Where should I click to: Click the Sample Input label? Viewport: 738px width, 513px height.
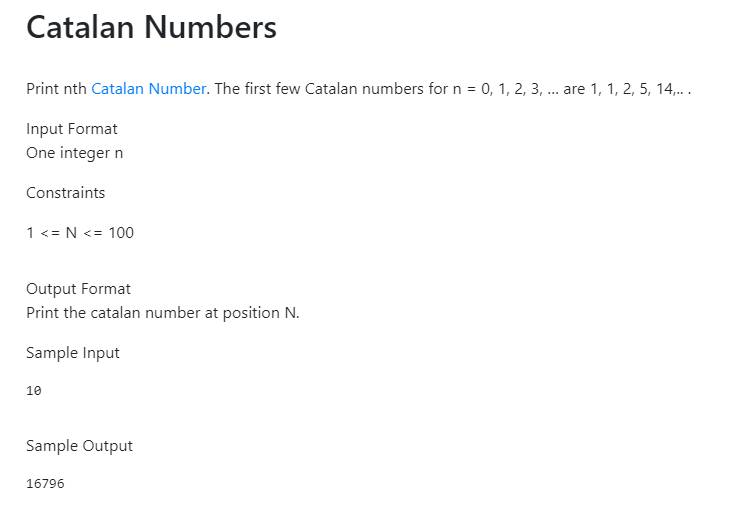73,353
